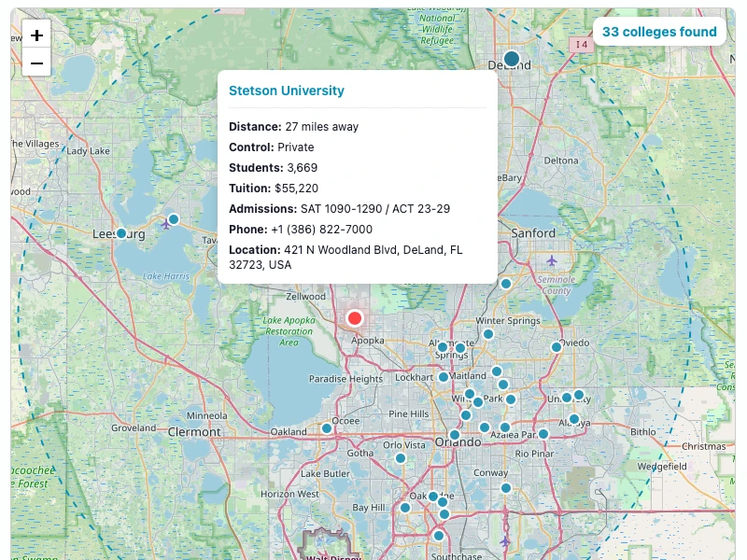Zoom in on the map
747x560 pixels.
coord(36,35)
